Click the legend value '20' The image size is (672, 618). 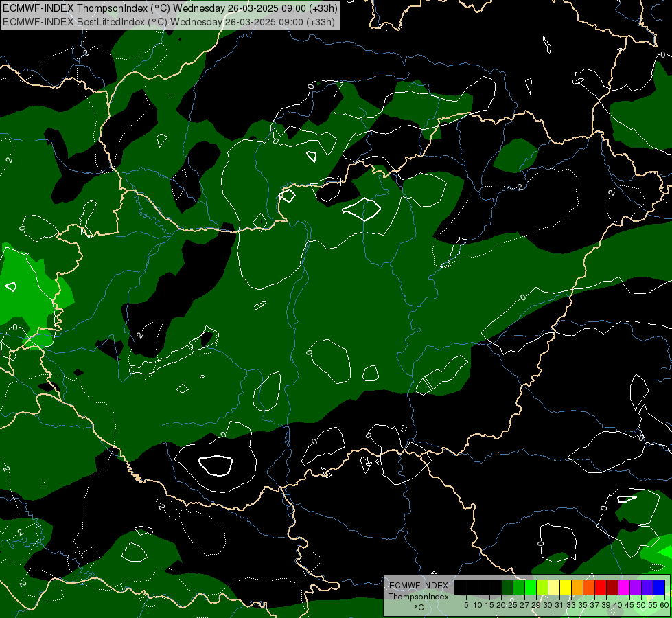(x=502, y=605)
